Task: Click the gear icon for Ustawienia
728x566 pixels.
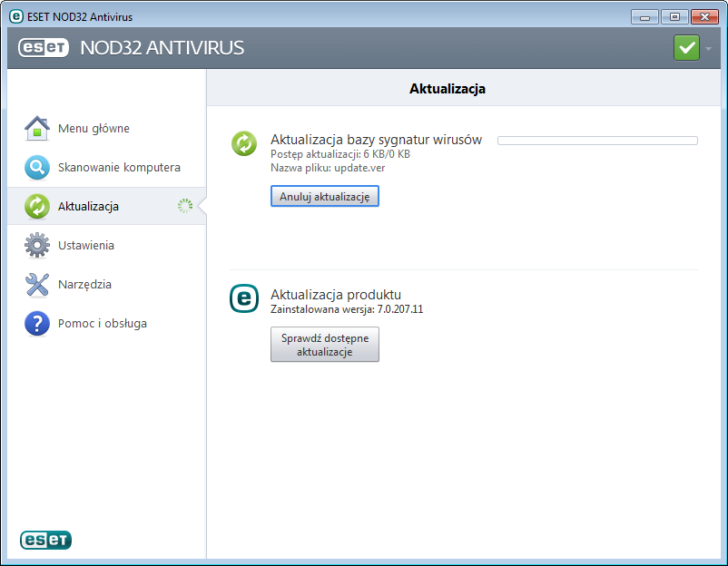Action: pyautogui.click(x=37, y=245)
